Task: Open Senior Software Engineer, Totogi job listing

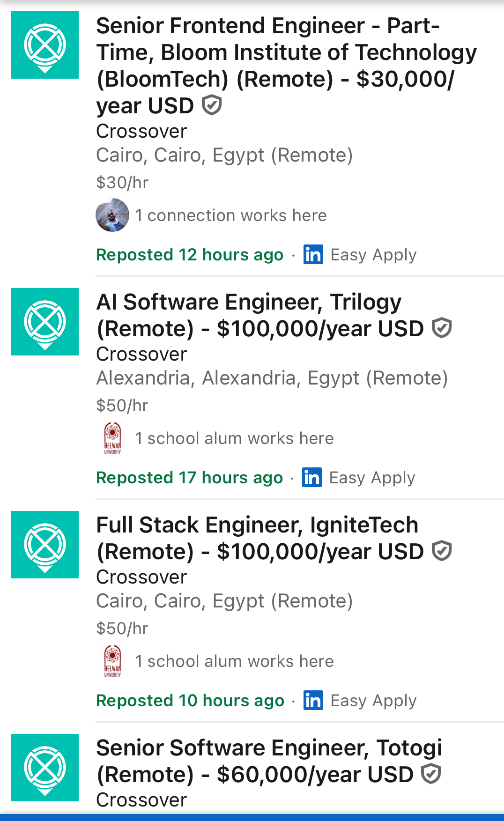Action: 268,761
